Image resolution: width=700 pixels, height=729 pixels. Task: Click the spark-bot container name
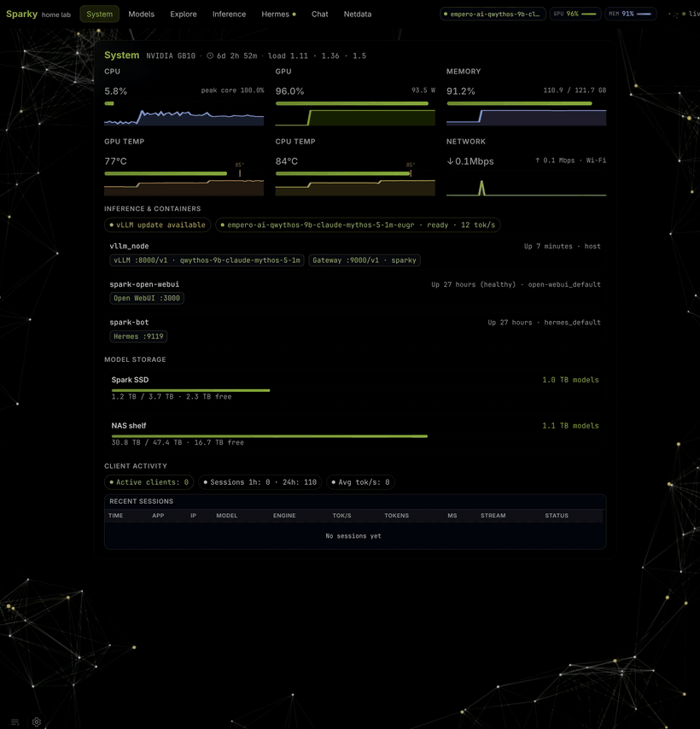click(129, 322)
